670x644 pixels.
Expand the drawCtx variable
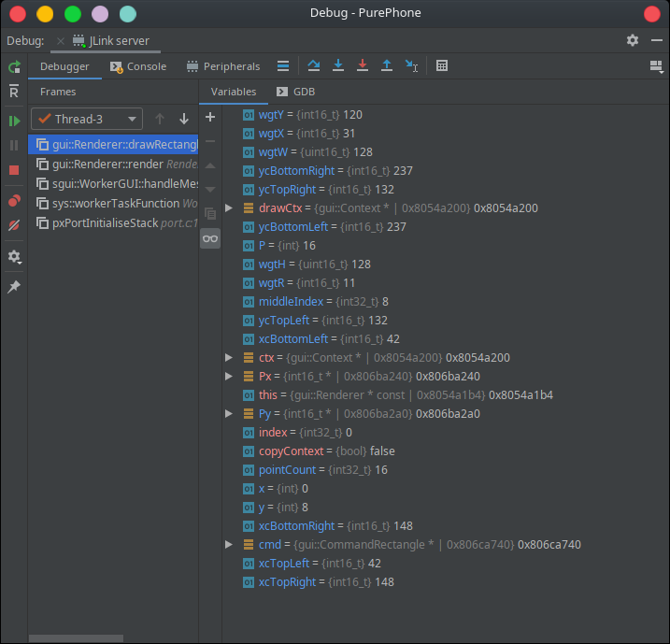click(x=229, y=208)
